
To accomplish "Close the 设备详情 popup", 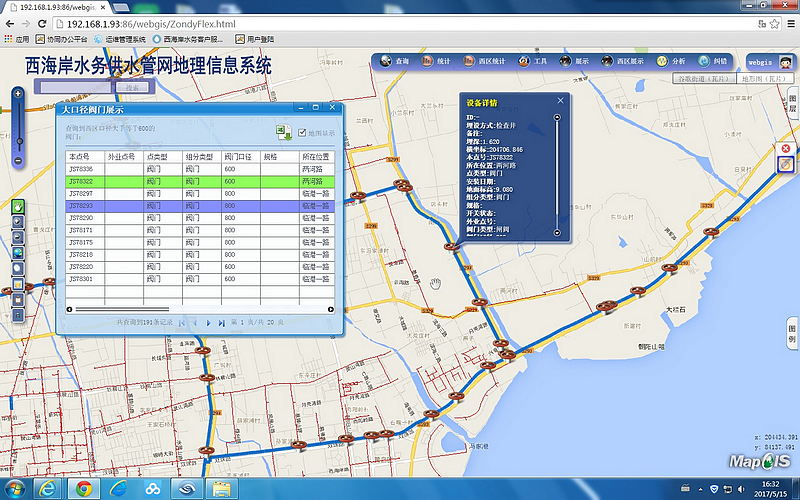I will (561, 100).
